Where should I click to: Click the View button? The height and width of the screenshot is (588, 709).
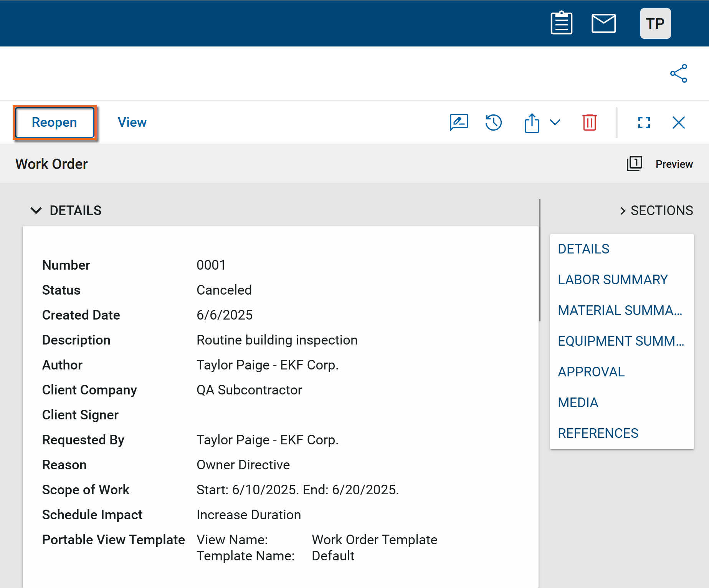pyautogui.click(x=132, y=123)
